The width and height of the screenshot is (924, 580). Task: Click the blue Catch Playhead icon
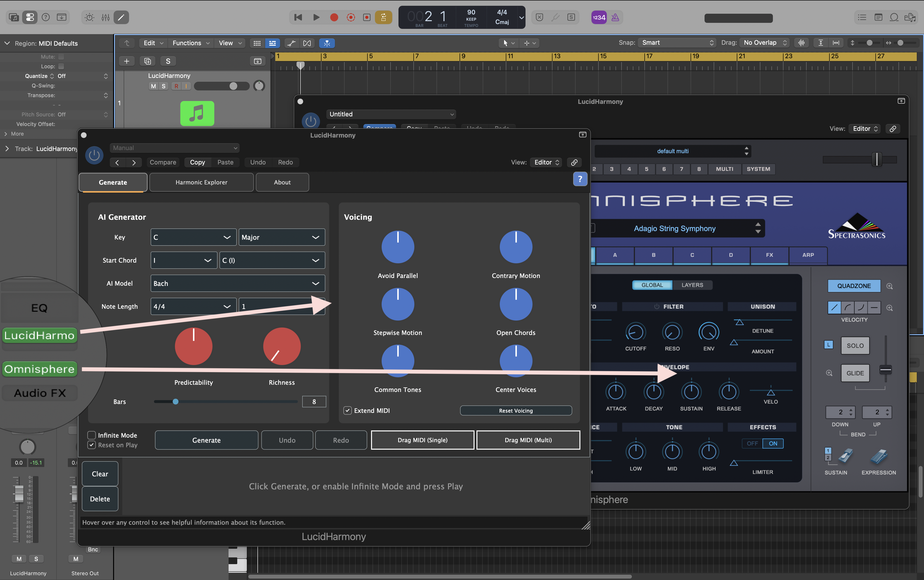tap(327, 43)
